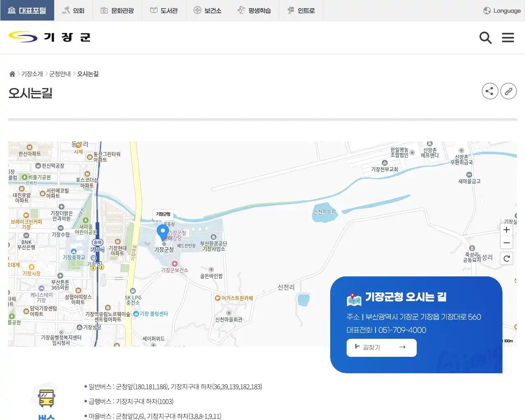Zoom out of the map with minus button

click(x=507, y=243)
